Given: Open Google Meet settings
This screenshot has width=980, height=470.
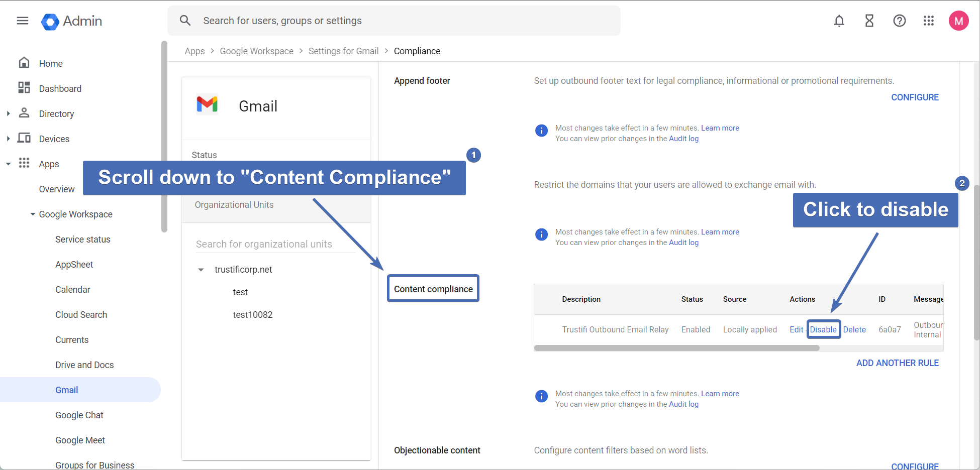Looking at the screenshot, I should point(80,440).
